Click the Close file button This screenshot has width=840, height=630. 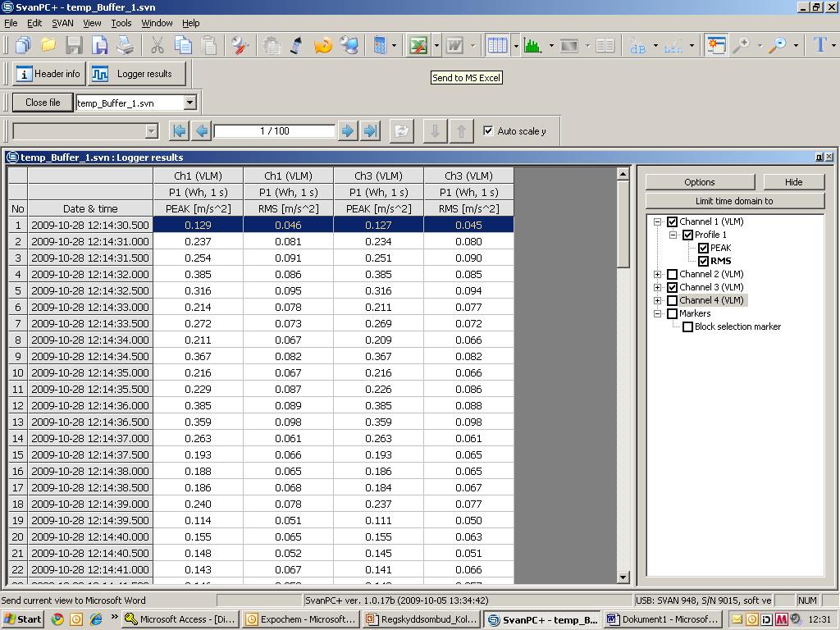click(43, 103)
